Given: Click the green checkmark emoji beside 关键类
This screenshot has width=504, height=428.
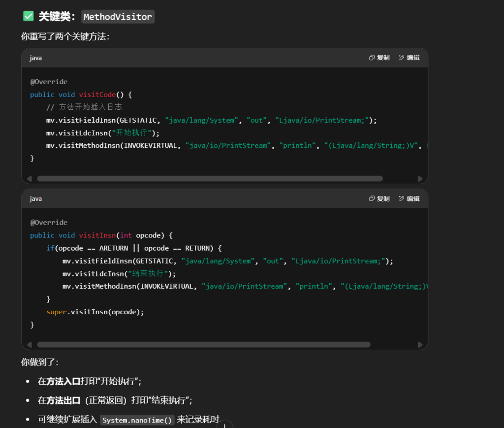Looking at the screenshot, I should click(x=28, y=16).
